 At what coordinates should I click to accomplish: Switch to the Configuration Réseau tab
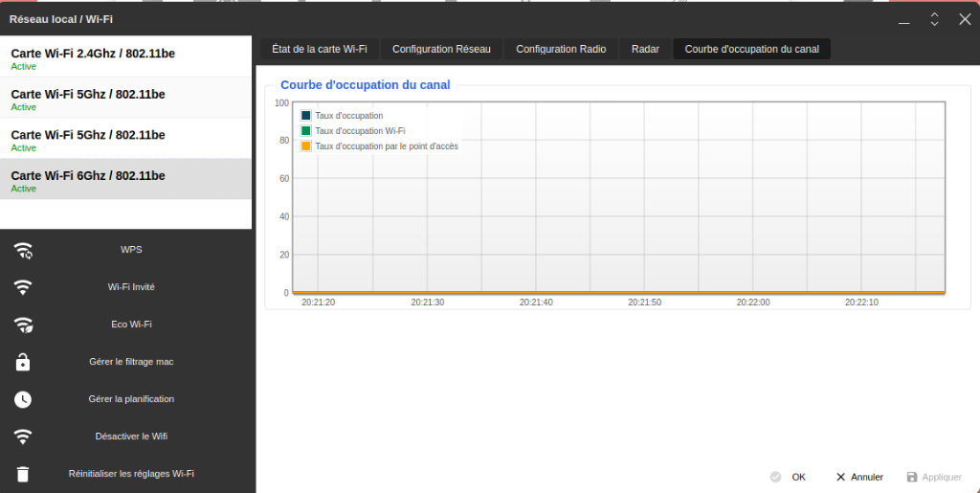(x=441, y=49)
